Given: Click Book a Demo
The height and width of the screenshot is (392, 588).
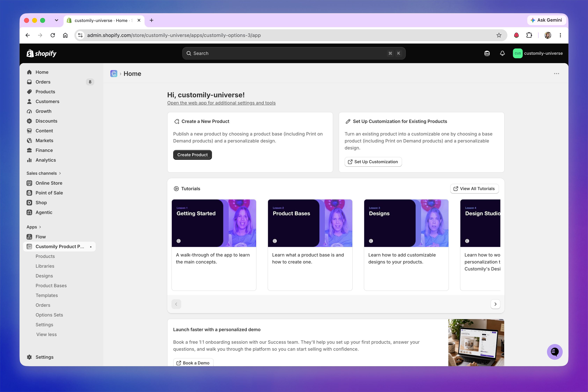Looking at the screenshot, I should 193,363.
